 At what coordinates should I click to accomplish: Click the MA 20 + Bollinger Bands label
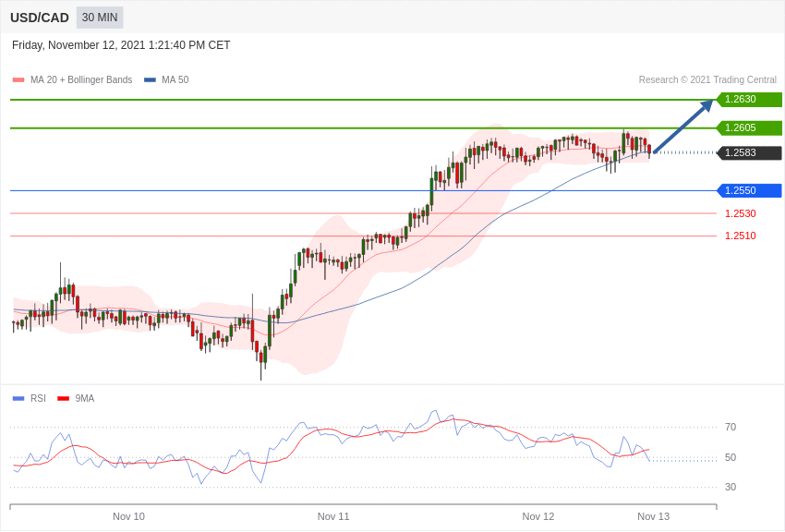point(81,79)
